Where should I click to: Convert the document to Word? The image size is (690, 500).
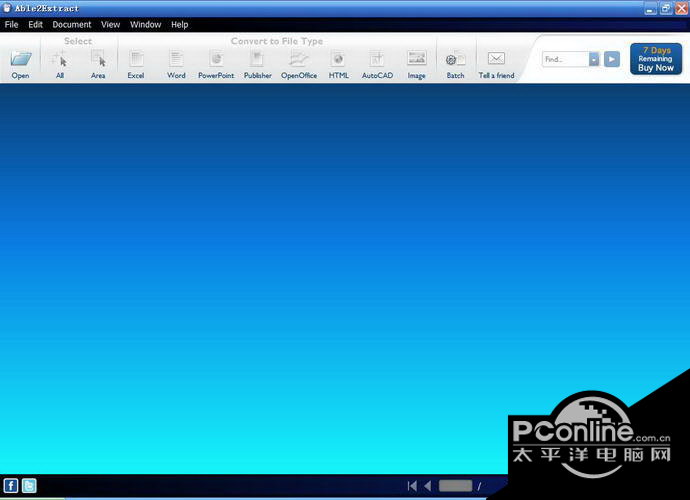tap(176, 60)
